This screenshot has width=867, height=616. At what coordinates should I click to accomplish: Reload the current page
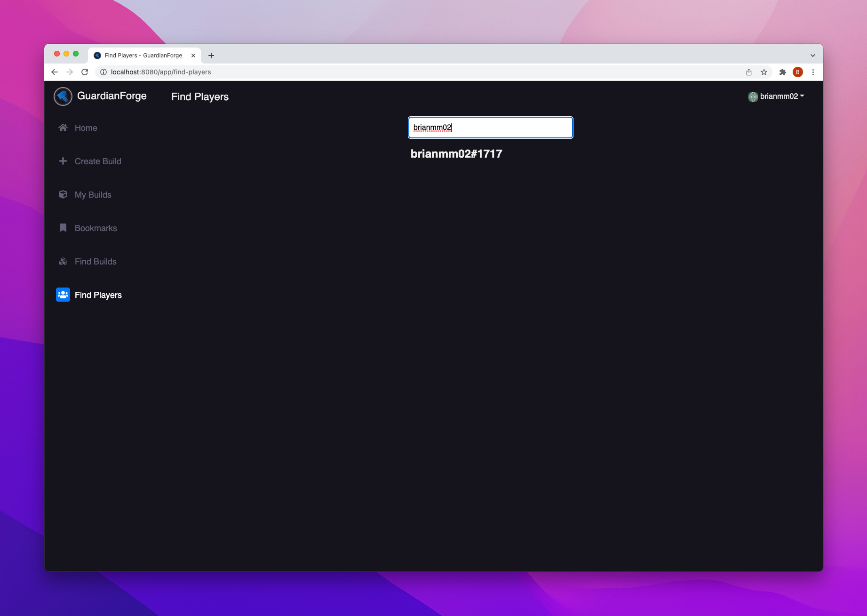85,72
